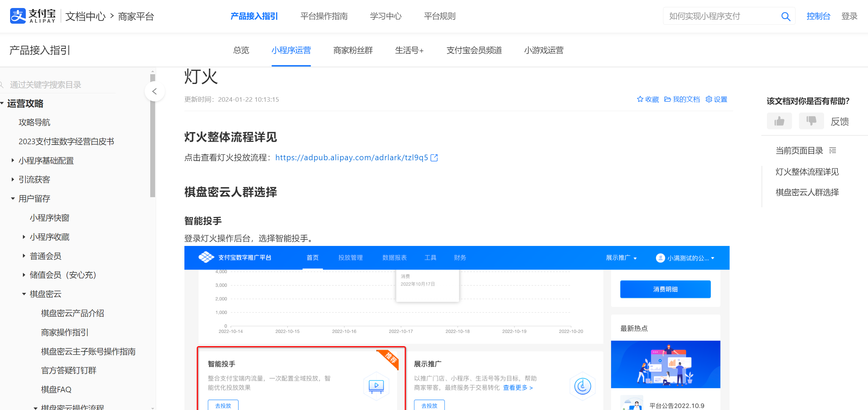Click the 反馈 button
868x410 pixels.
(x=839, y=122)
